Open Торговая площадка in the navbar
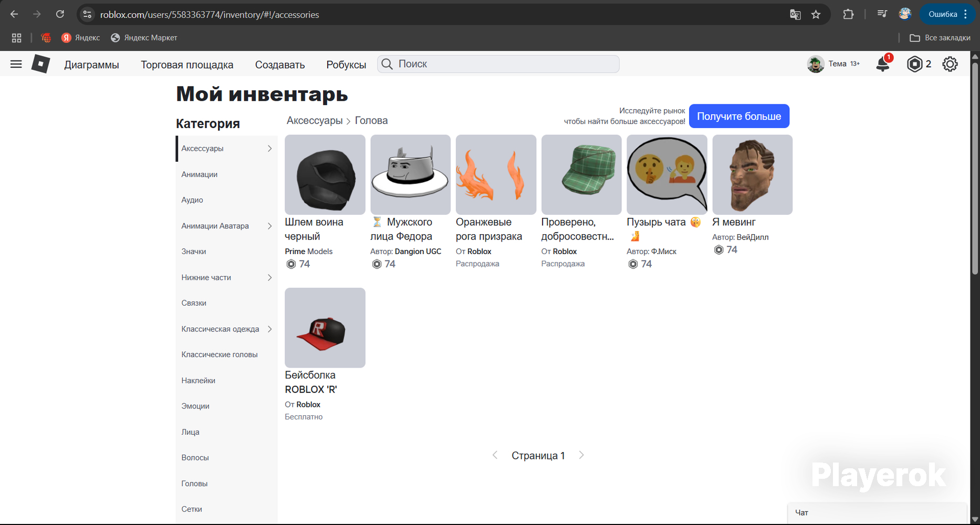 point(187,65)
